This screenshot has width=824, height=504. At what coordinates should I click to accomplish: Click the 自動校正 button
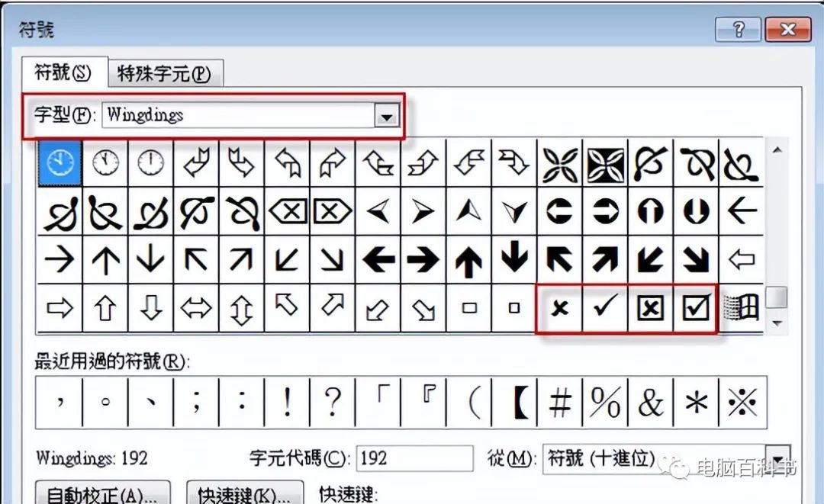(x=103, y=495)
